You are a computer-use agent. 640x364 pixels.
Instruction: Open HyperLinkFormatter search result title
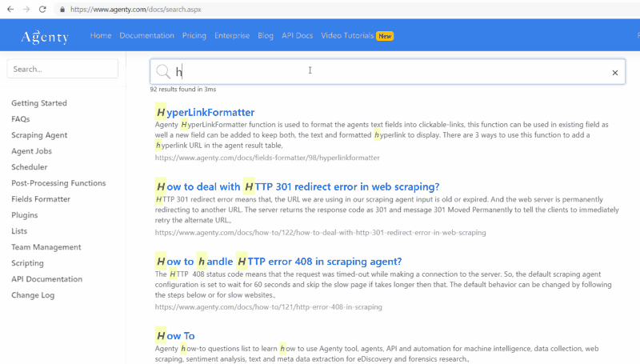pos(205,112)
